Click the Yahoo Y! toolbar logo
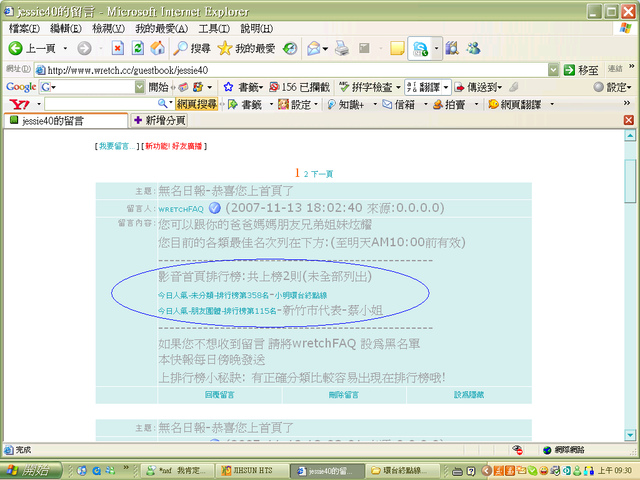The height and width of the screenshot is (480, 640). pyautogui.click(x=20, y=104)
